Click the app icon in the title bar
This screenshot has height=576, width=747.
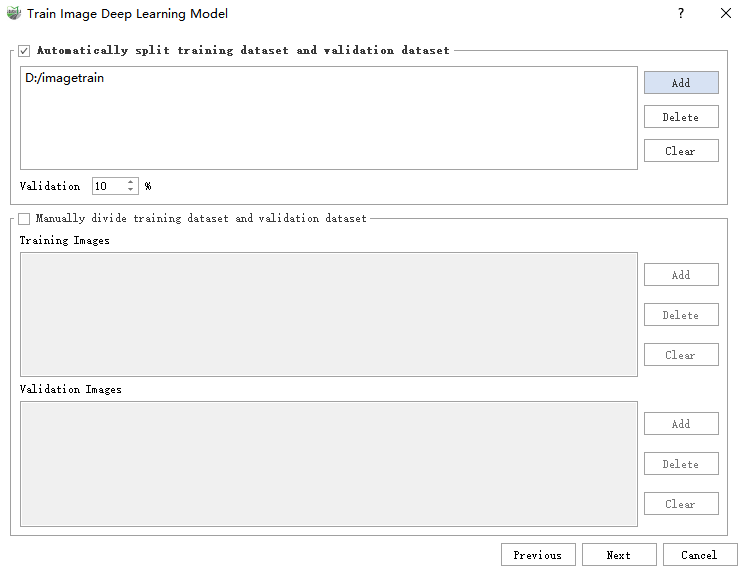tap(14, 14)
